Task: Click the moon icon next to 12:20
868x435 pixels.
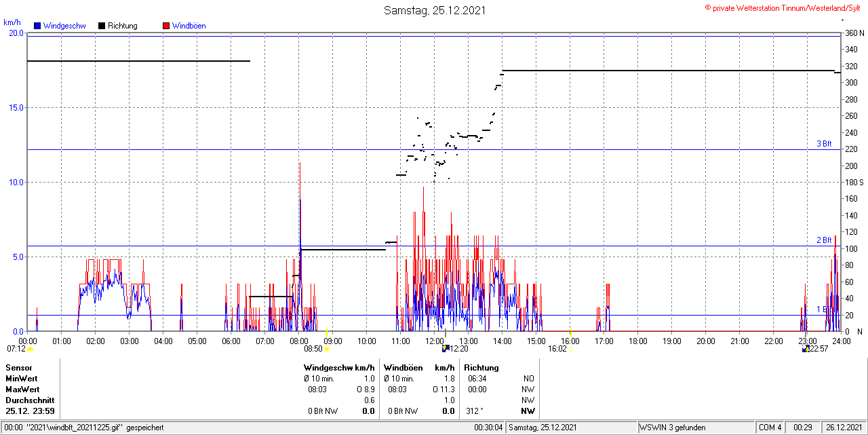Action: pyautogui.click(x=445, y=349)
